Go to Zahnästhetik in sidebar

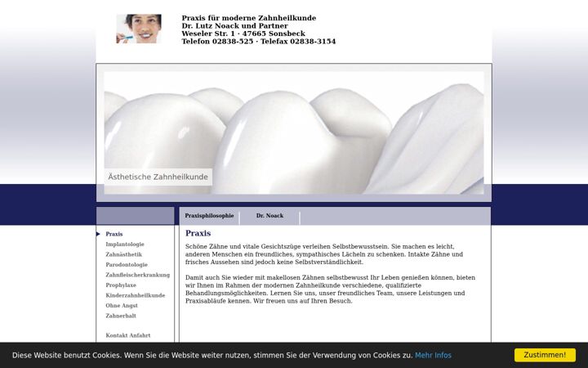tap(124, 254)
